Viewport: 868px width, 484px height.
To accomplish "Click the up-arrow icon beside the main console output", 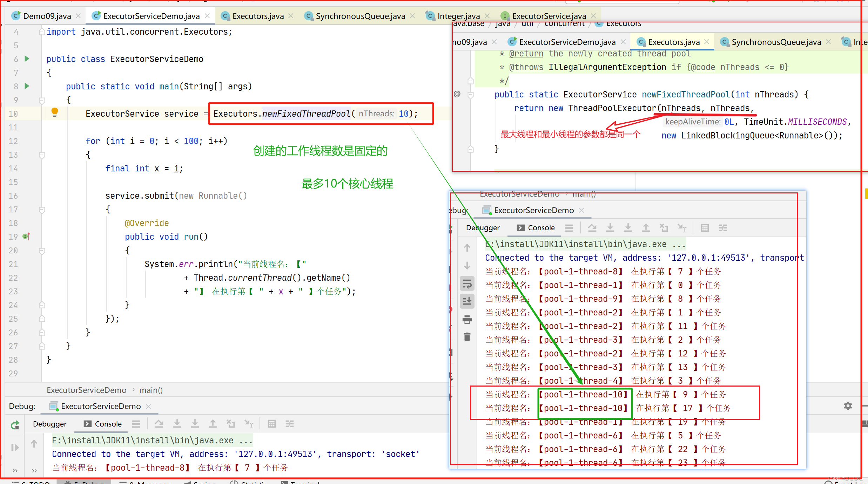I will [34, 444].
